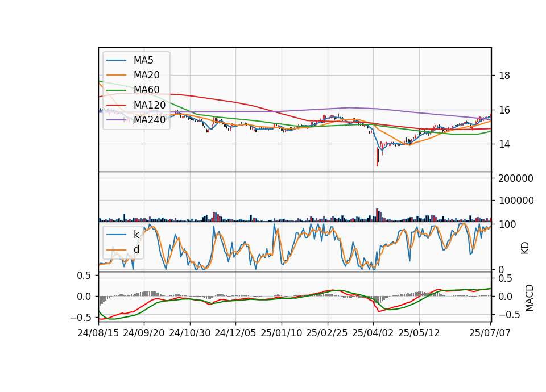Screen dimensions: 546x392
Task: Click the red MA120 legend line sample
Action: pos(116,105)
